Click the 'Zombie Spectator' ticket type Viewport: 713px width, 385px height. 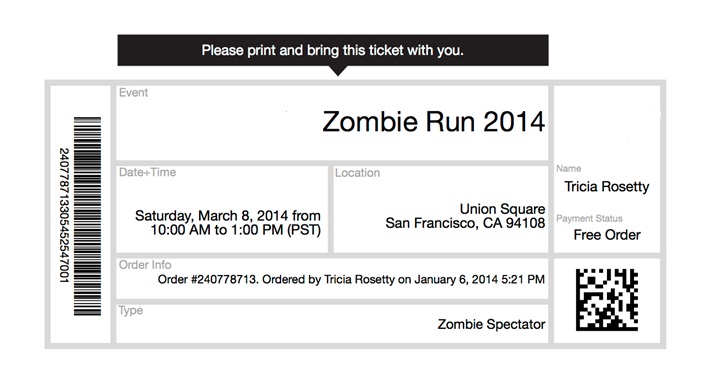(491, 325)
